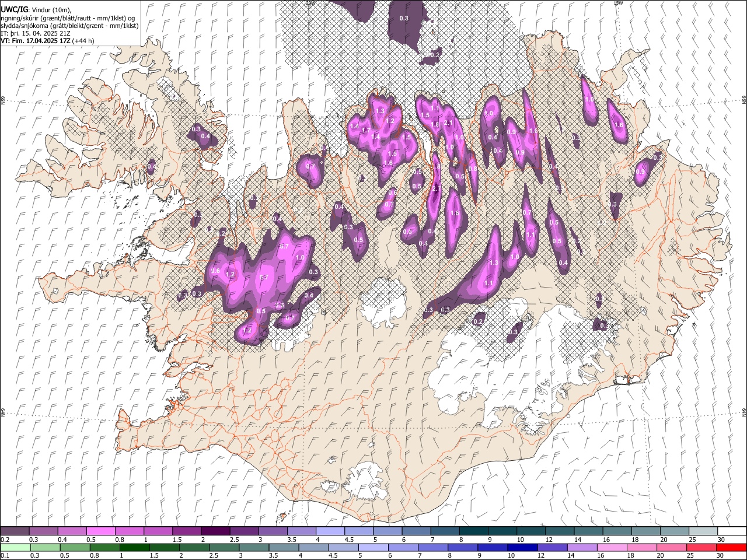Click the bright pink 0.5 swatch, upper legend

[x=100, y=531]
